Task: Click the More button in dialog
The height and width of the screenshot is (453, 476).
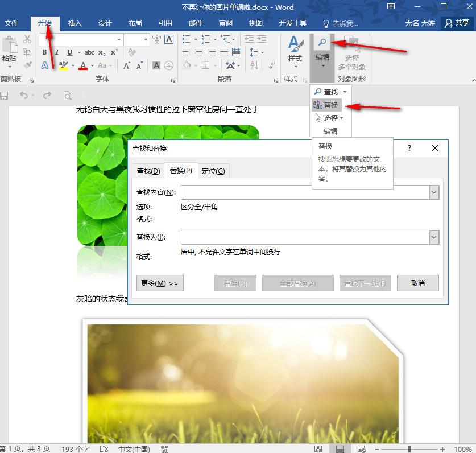Action: coord(160,283)
